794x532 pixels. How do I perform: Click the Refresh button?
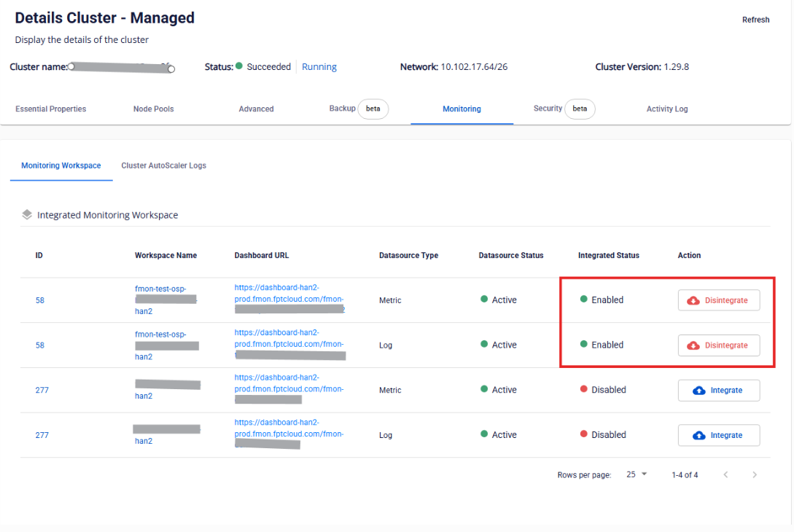click(x=755, y=20)
